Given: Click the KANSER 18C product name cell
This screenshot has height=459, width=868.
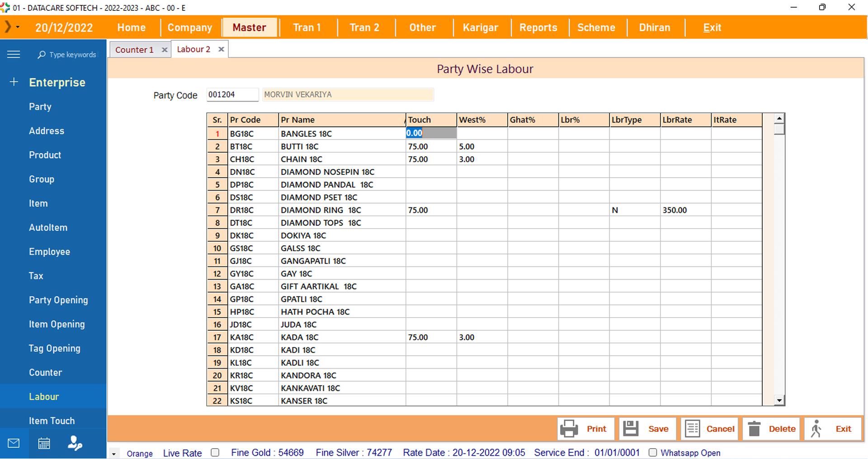Looking at the screenshot, I should point(342,401).
